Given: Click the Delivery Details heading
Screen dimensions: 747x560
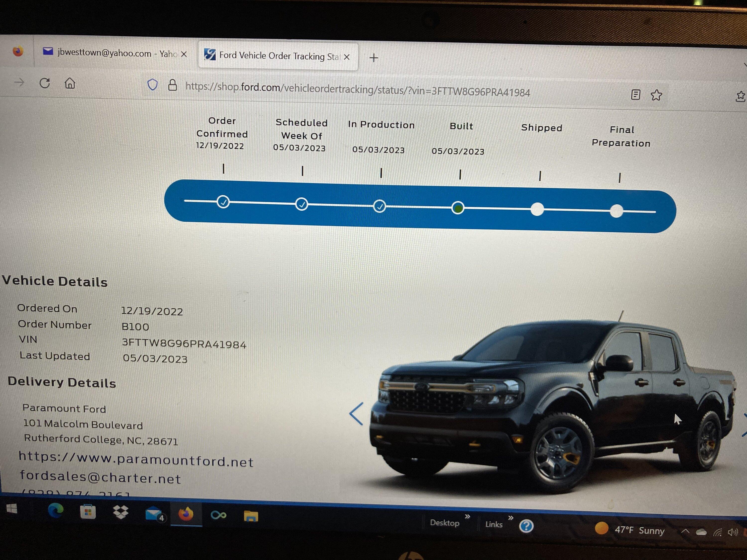Looking at the screenshot, I should tap(62, 382).
